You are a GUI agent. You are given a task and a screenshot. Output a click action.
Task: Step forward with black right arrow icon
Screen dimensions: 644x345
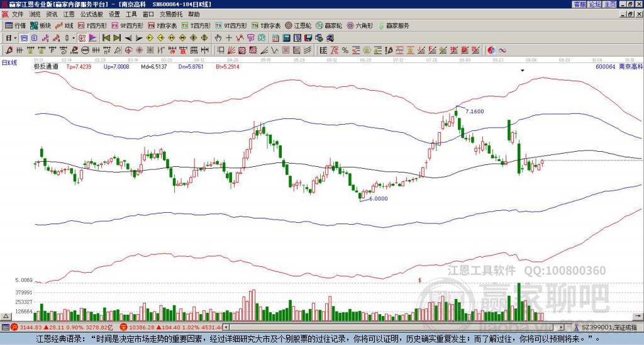(139, 38)
